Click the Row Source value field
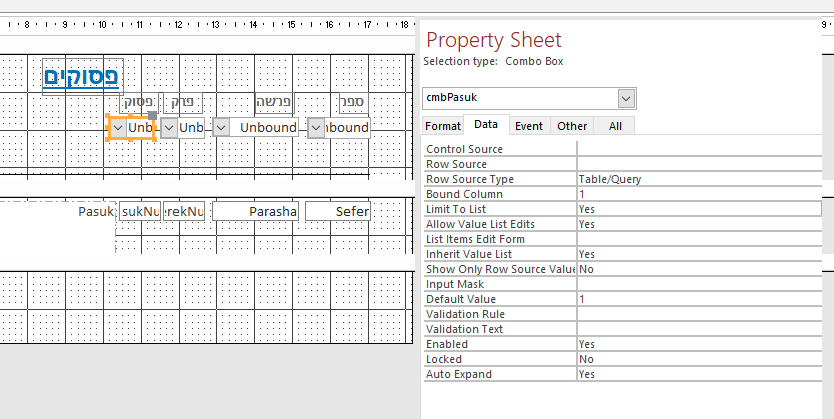Image resolution: width=834 pixels, height=419 pixels. 699,164
